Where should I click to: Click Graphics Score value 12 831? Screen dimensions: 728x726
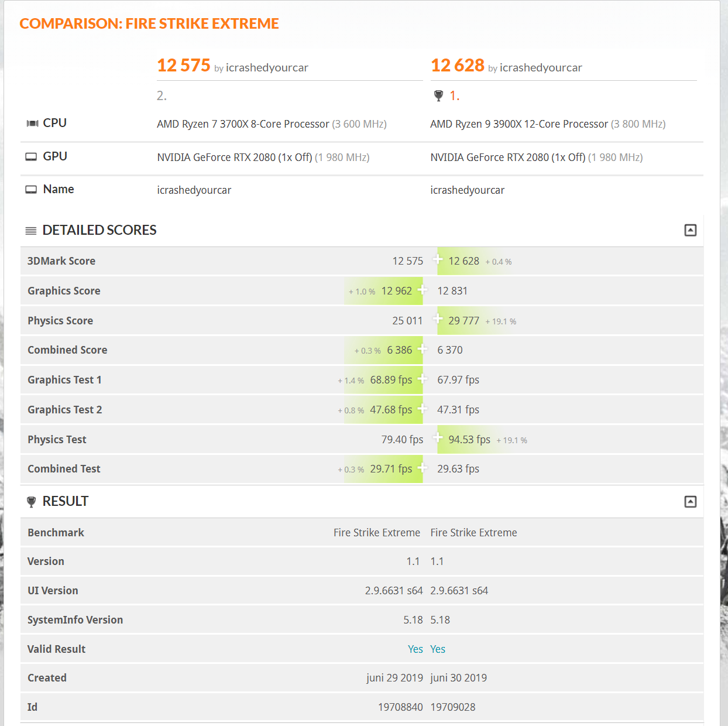pyautogui.click(x=452, y=291)
